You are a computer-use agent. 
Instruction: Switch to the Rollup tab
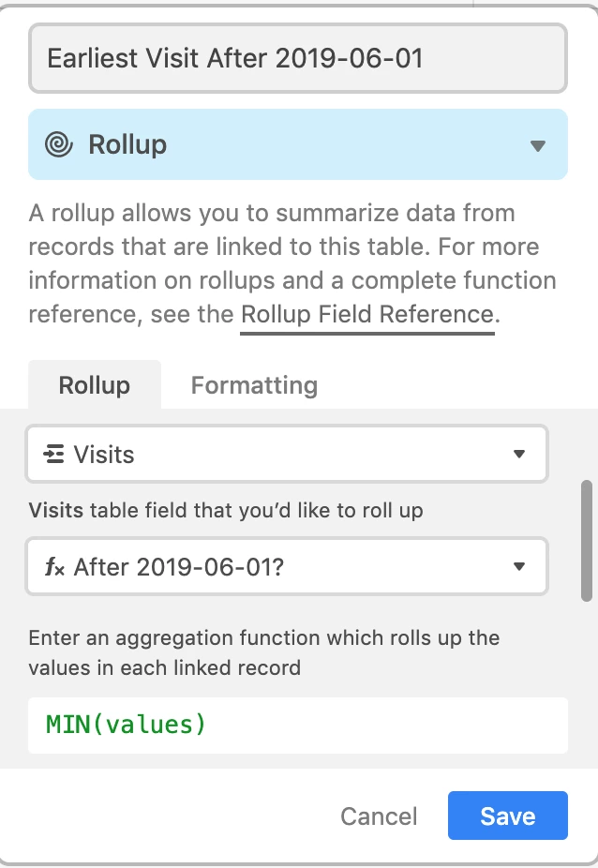pyautogui.click(x=95, y=384)
